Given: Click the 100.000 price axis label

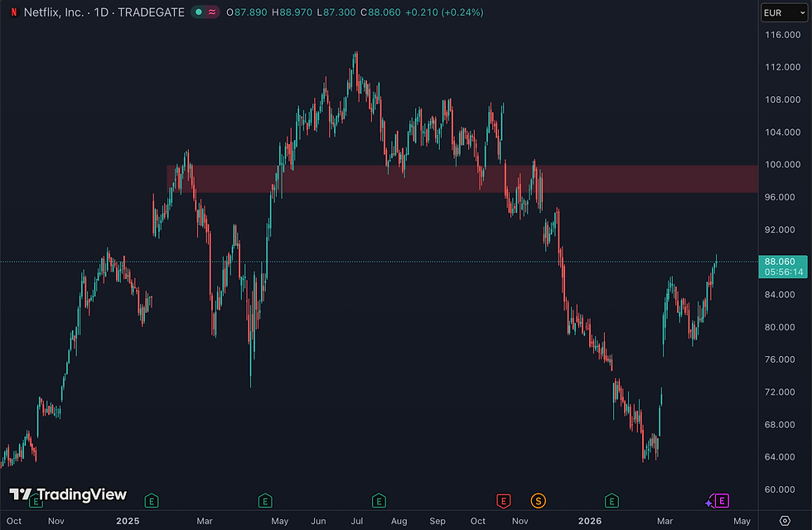Looking at the screenshot, I should 782,165.
